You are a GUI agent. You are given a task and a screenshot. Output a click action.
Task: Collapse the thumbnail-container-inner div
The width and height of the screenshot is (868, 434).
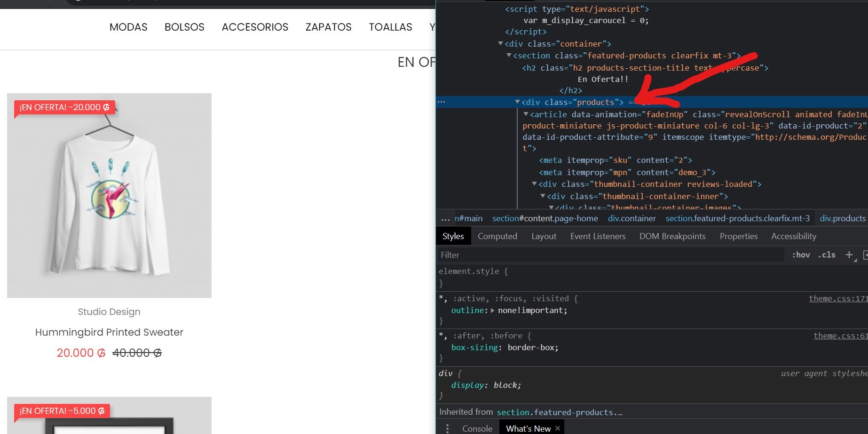[x=543, y=196]
